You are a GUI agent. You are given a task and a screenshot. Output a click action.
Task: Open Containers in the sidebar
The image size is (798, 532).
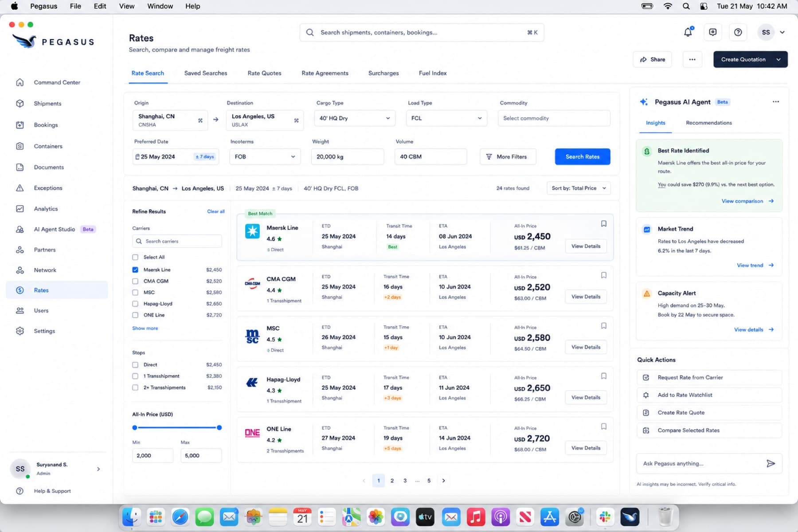click(x=48, y=146)
